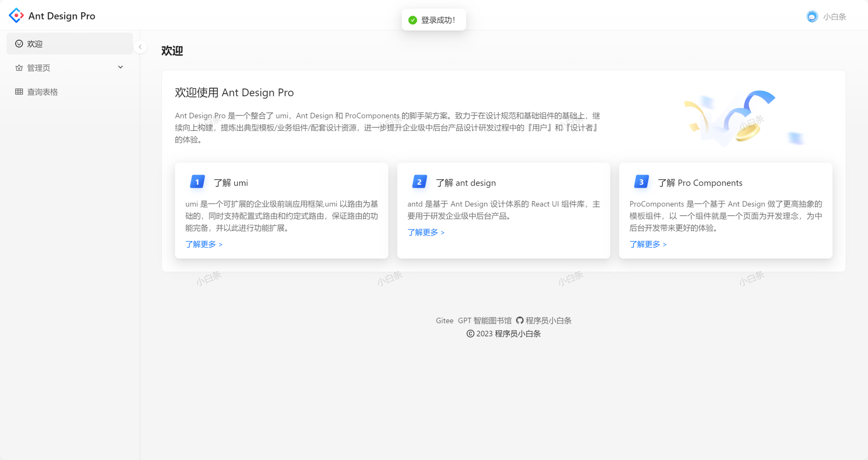
Task: Click the GitHub icon in the footer
Action: (x=519, y=320)
